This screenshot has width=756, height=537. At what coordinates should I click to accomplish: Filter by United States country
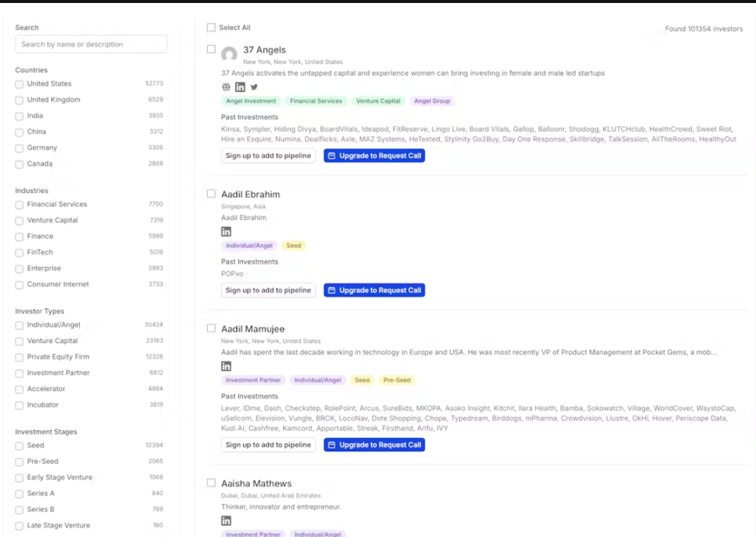19,84
